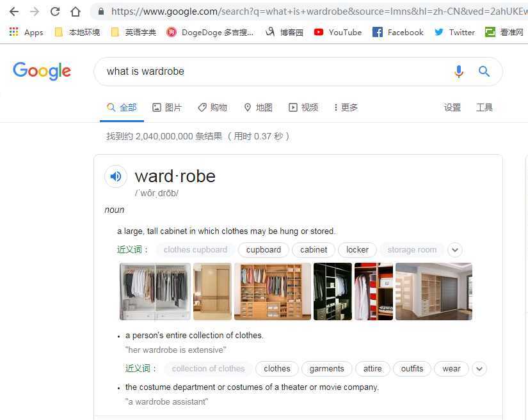The image size is (528, 420).
Task: Open the first wardrobe image with hanging shirts
Action: (155, 292)
